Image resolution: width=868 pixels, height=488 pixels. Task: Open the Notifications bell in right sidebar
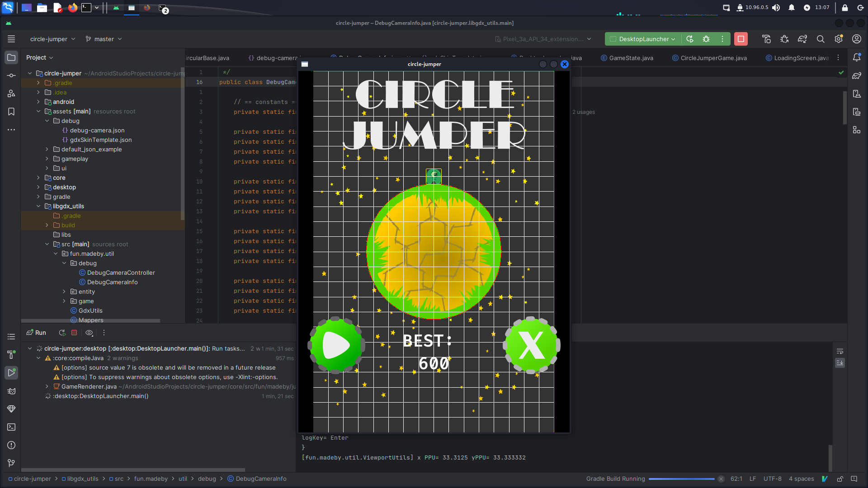857,57
